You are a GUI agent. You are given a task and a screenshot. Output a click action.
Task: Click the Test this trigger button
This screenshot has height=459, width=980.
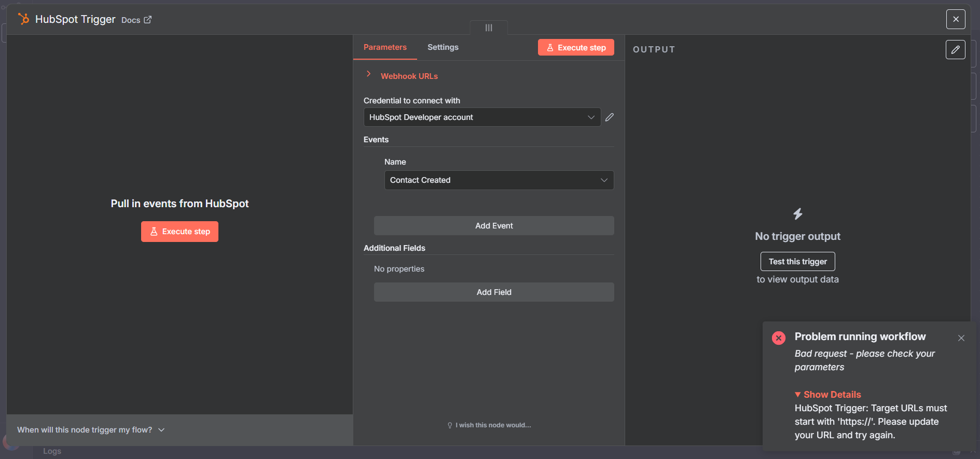(x=797, y=262)
